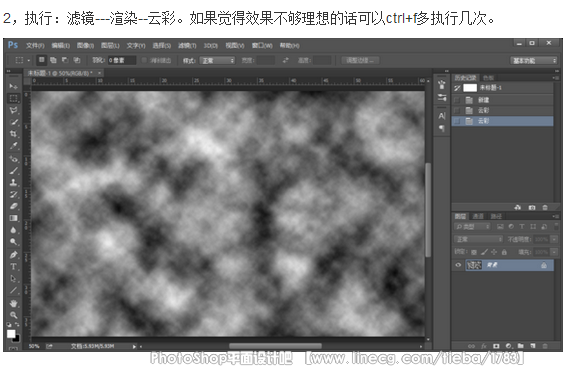Screen dimensions: 574x375
Task: Open the Character panel icon
Action: coord(442,116)
